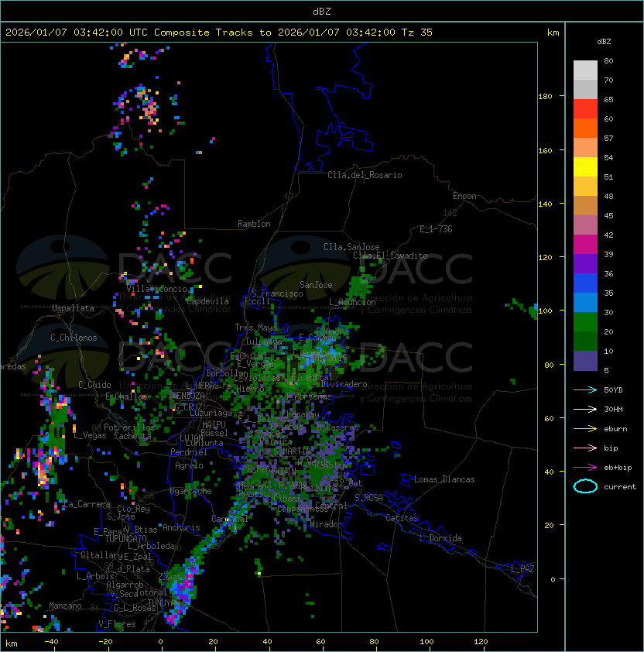Click the '50YD' legend label
Viewport: 644px width, 652px height.
(613, 389)
